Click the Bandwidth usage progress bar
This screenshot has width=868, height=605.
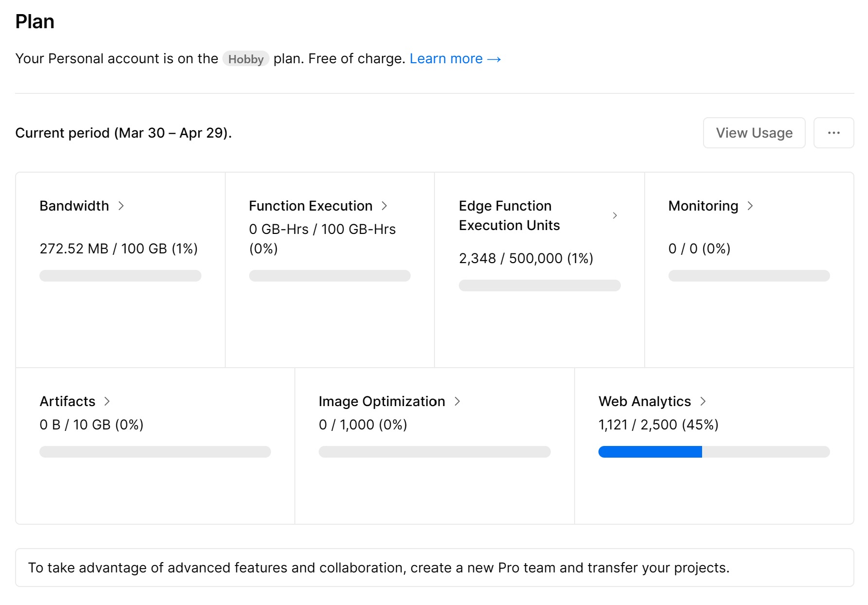[120, 276]
